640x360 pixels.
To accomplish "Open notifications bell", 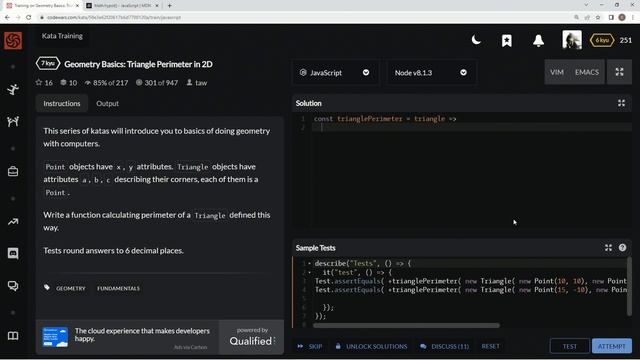I will pos(538,40).
